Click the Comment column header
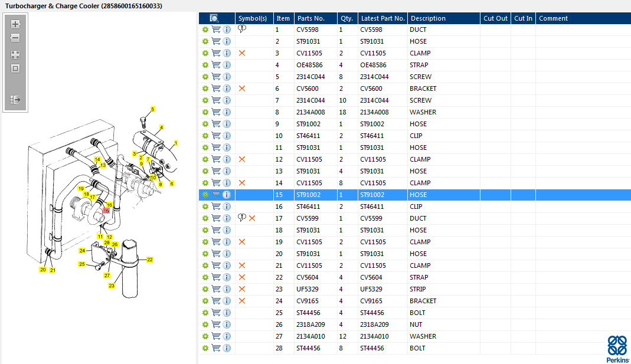This screenshot has width=631, height=364. point(583,18)
